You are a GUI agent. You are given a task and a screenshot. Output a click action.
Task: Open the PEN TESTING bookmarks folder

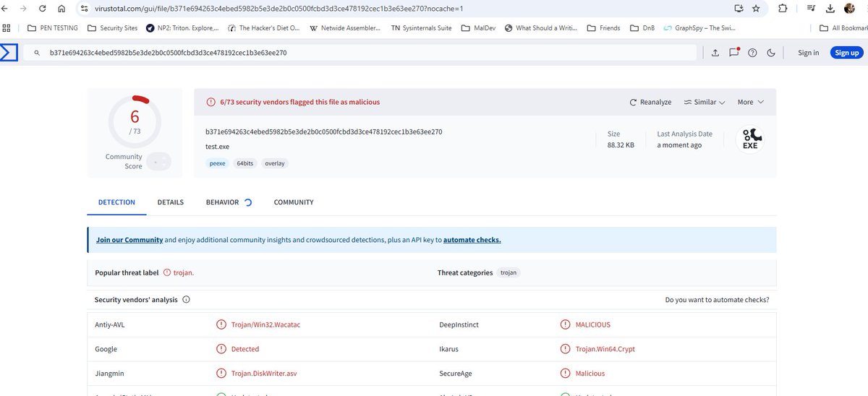pyautogui.click(x=53, y=28)
